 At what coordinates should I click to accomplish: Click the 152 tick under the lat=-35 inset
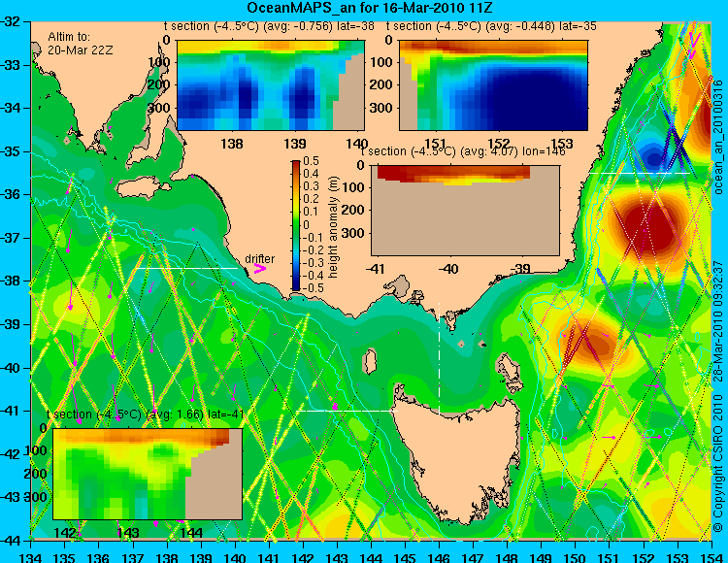coord(499,144)
